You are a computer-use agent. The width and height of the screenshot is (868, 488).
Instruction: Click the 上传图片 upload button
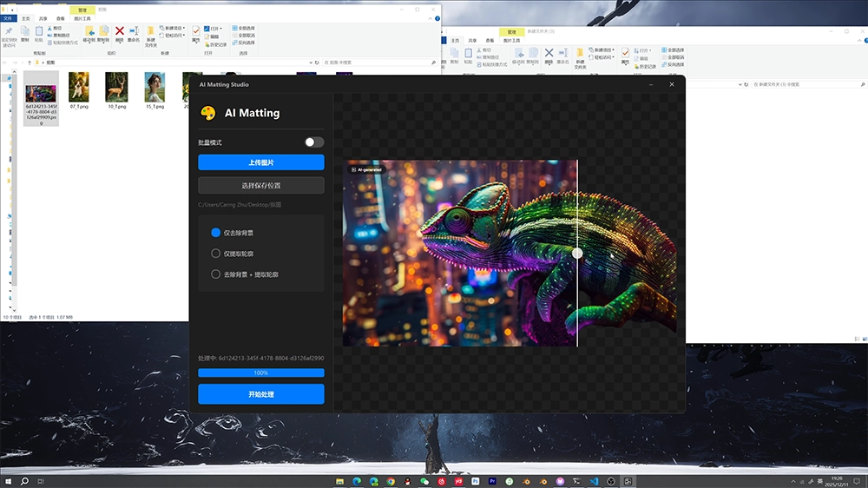point(260,162)
